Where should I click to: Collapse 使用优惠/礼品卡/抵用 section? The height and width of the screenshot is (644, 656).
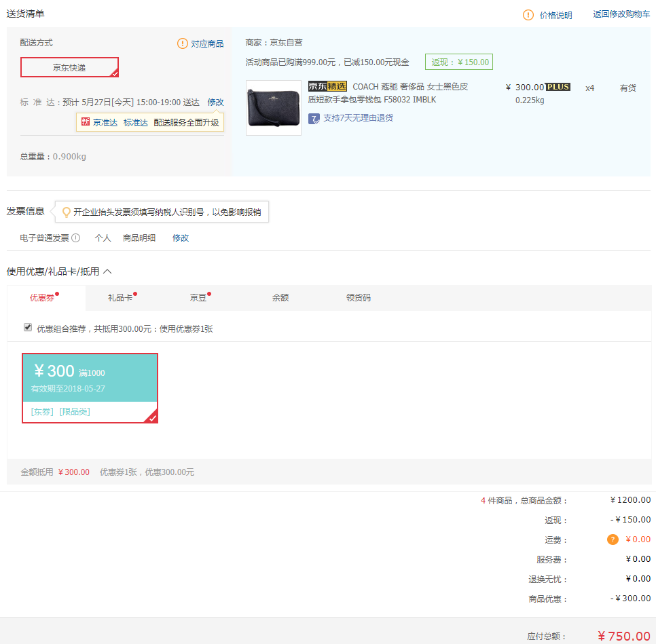[x=107, y=271]
